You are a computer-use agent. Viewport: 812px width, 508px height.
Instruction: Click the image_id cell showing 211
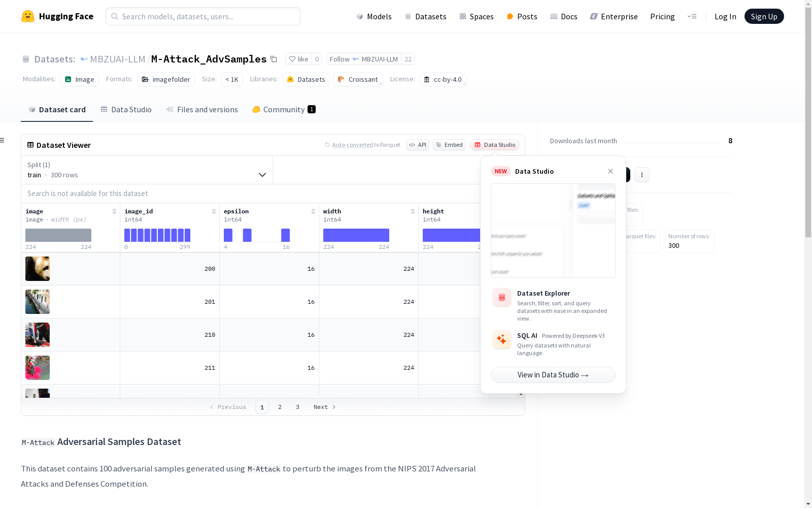[170, 368]
